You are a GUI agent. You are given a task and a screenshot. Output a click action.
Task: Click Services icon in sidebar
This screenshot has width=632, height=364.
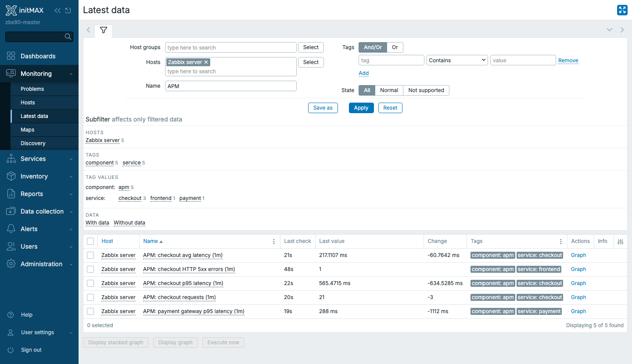click(x=11, y=159)
